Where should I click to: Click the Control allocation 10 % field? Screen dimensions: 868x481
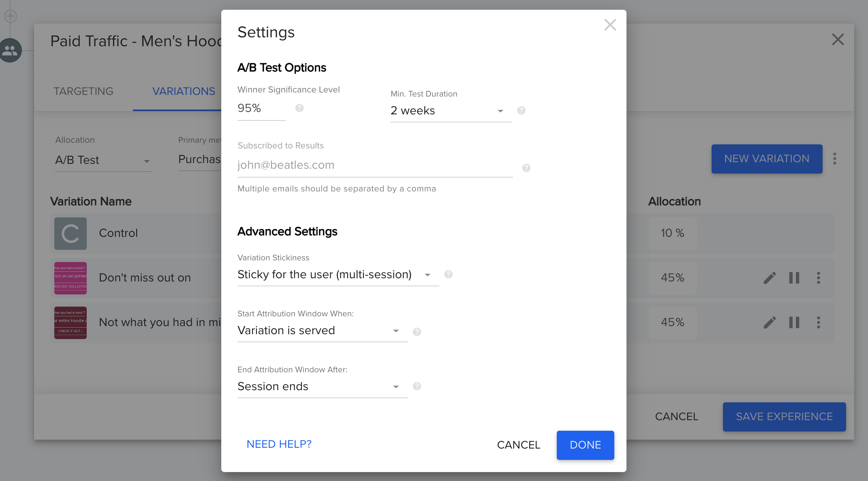673,233
